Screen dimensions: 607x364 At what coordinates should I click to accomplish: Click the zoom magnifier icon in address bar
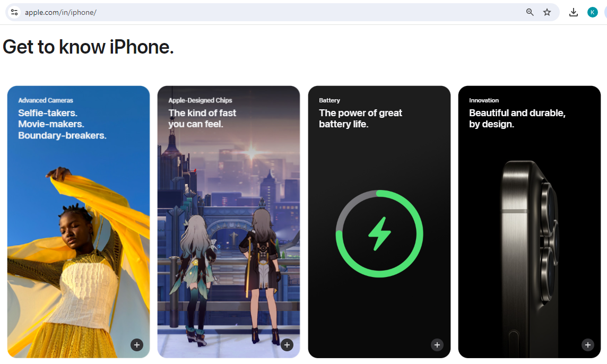(x=530, y=12)
